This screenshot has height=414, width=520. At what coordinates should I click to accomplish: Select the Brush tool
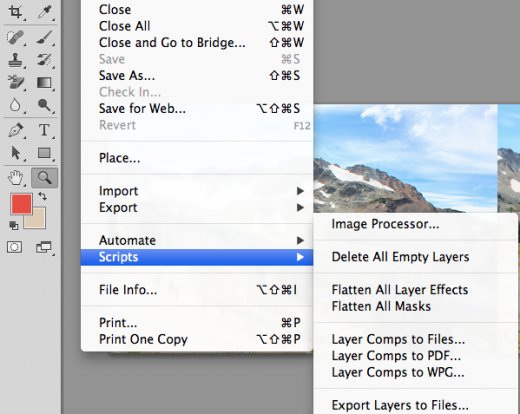coord(45,37)
